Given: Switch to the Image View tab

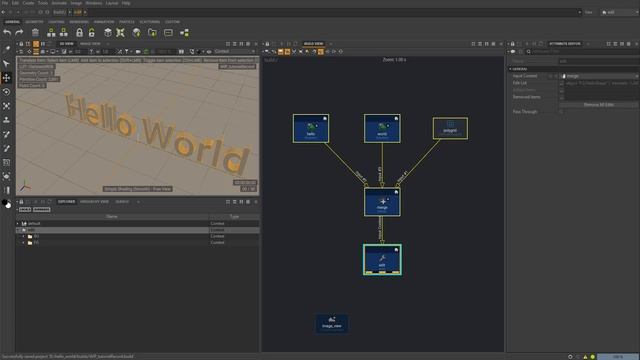Looking at the screenshot, I should [x=90, y=44].
